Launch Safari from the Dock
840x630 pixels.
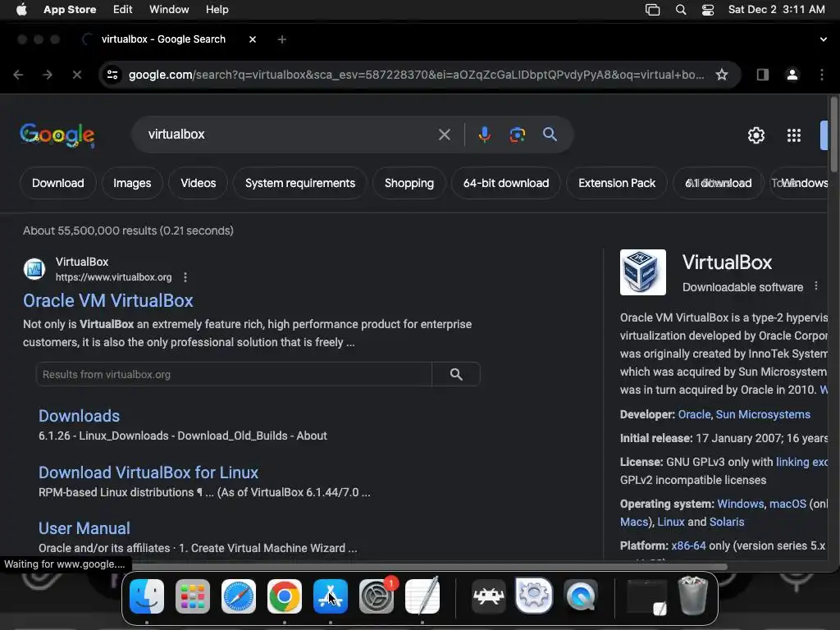click(x=239, y=596)
